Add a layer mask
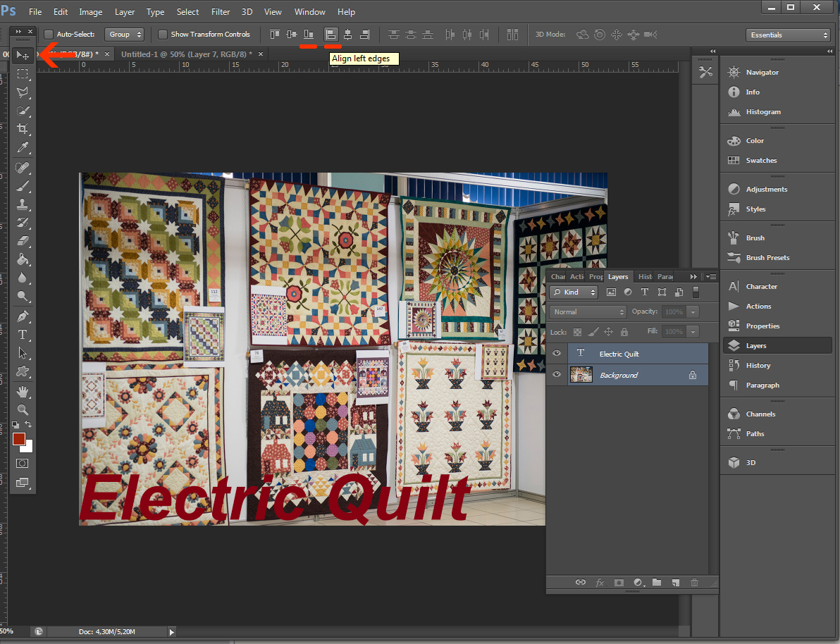 pyautogui.click(x=619, y=583)
